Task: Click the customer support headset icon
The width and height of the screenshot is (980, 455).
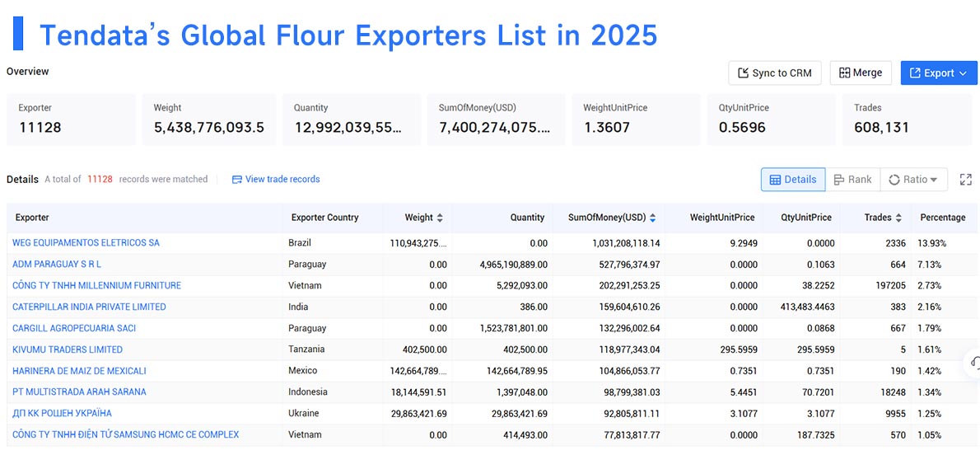Action: tap(974, 363)
